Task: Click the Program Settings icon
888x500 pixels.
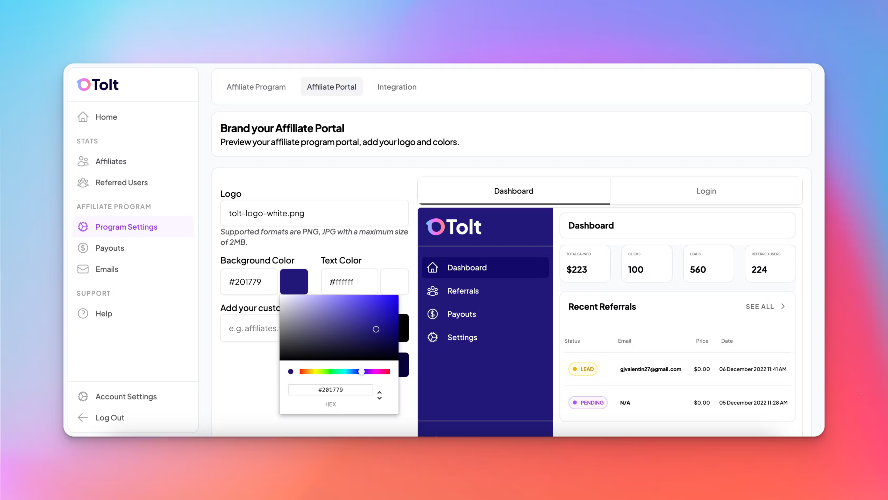Action: pos(83,227)
